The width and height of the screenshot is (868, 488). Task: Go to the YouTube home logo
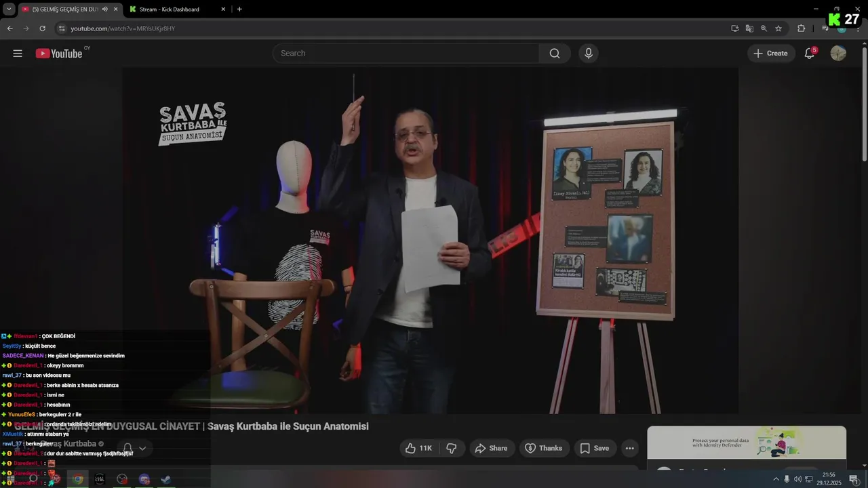click(x=59, y=54)
